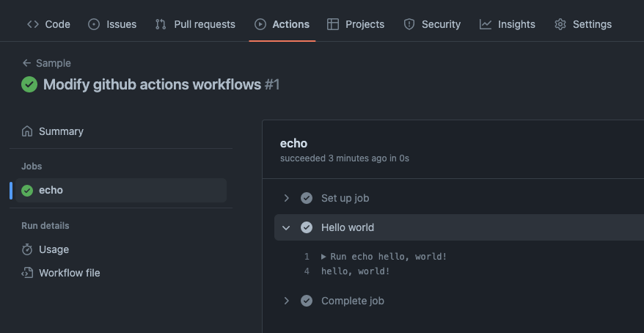Viewport: 644px width, 333px height.
Task: Collapse the Hello world step
Action: [287, 227]
